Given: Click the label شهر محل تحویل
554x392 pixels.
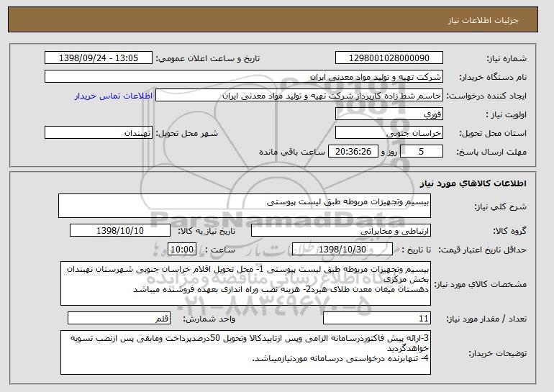Looking at the screenshot, I should pos(187,134).
